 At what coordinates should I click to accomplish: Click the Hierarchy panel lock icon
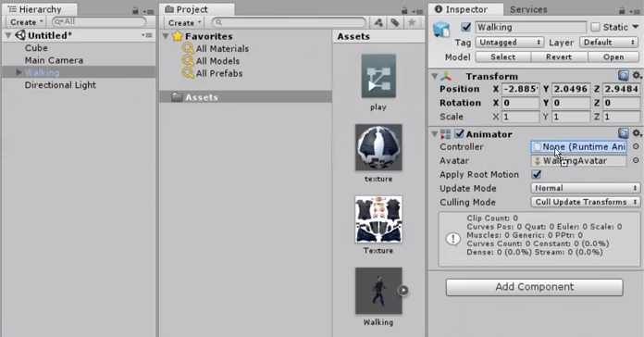pos(135,11)
